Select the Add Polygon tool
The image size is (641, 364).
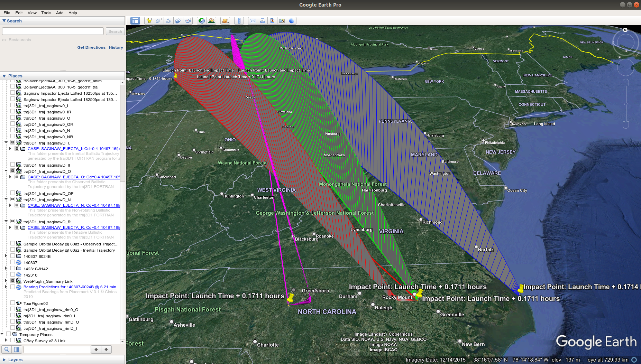159,21
